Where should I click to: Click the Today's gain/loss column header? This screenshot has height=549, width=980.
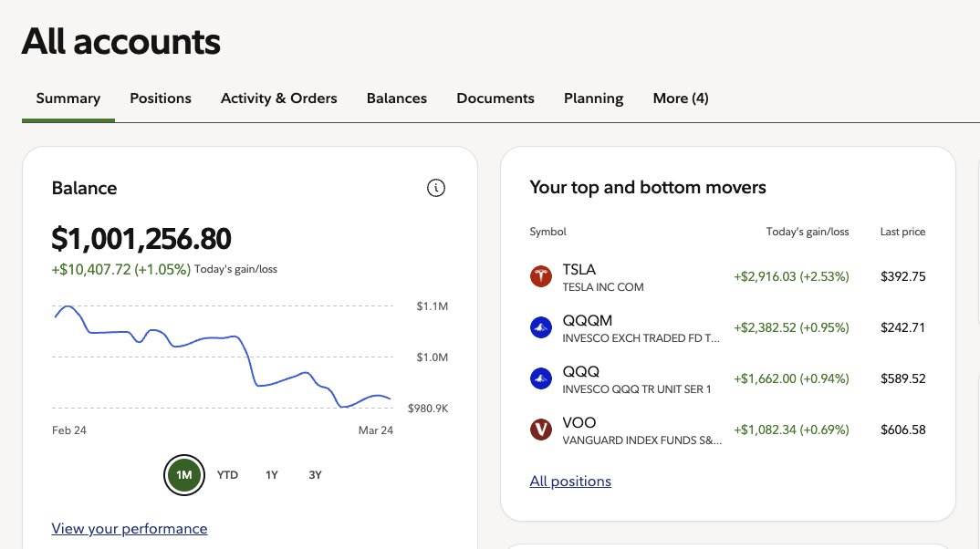click(808, 232)
